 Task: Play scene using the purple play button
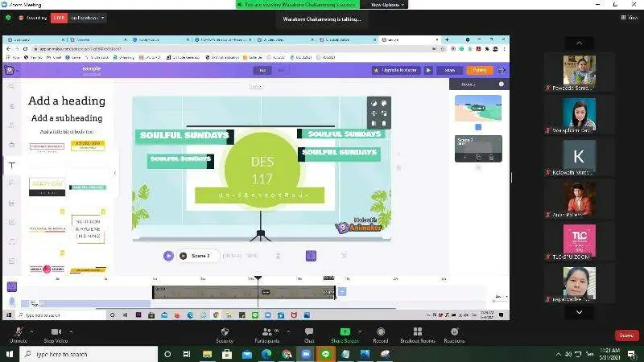point(168,256)
